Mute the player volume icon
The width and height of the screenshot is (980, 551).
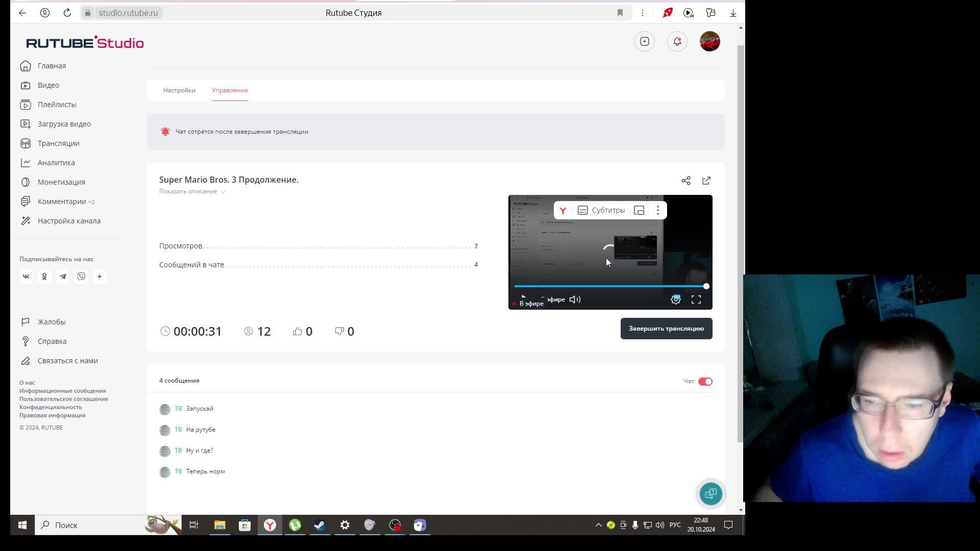pos(575,299)
